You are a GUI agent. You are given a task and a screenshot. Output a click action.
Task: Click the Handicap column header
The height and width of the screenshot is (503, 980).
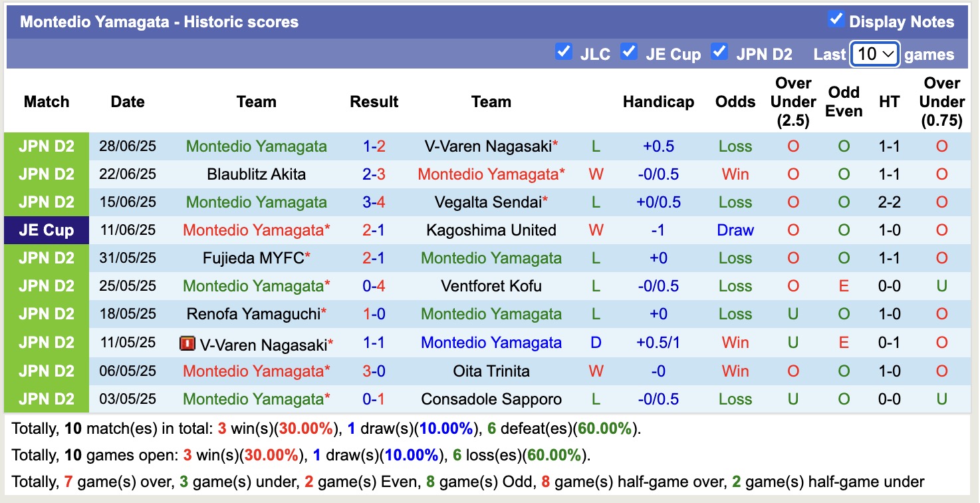pos(659,102)
